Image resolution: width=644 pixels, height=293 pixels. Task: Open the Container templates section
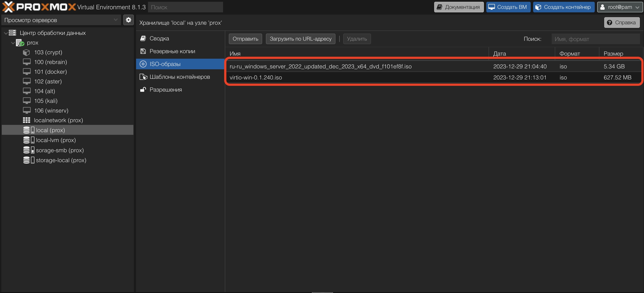point(180,77)
